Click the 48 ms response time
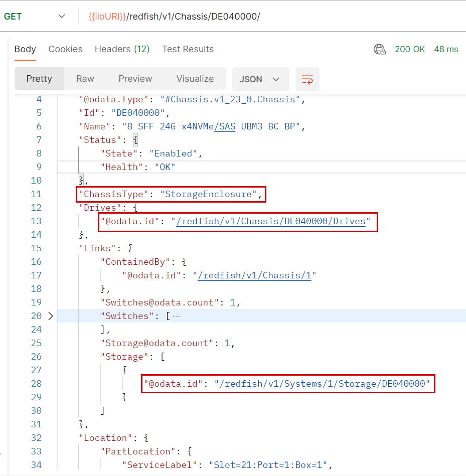Screen dimensions: 466x476 pos(446,49)
